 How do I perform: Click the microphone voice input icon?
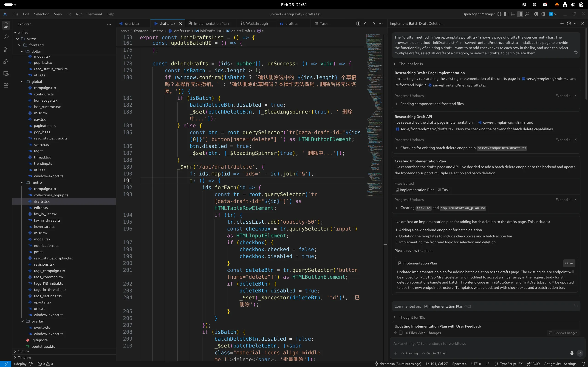point(572,353)
